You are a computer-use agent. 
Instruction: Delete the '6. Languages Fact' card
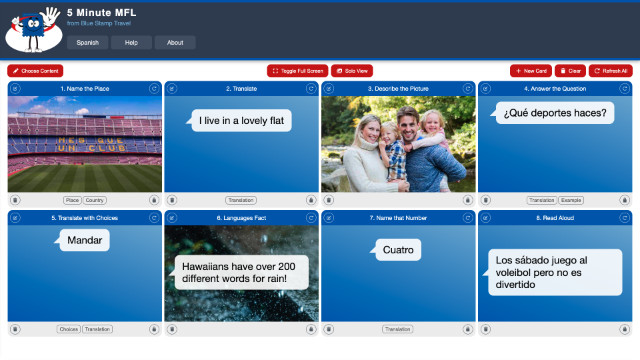(x=172, y=329)
